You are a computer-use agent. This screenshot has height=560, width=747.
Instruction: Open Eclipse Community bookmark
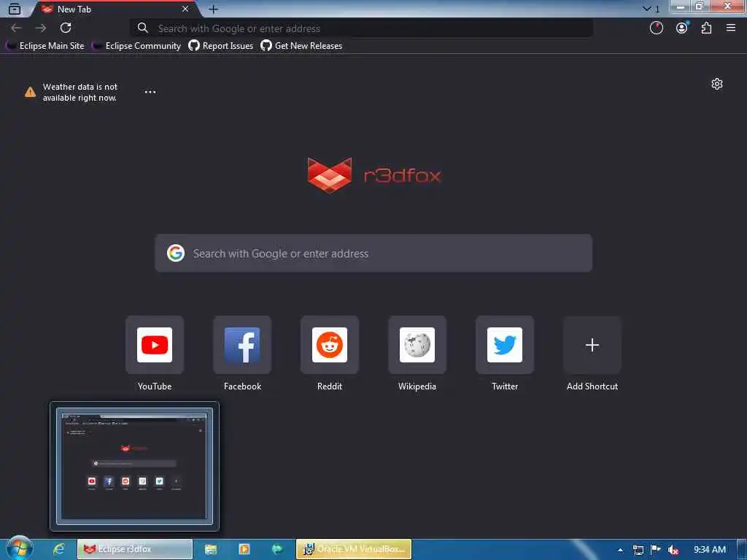tap(136, 46)
